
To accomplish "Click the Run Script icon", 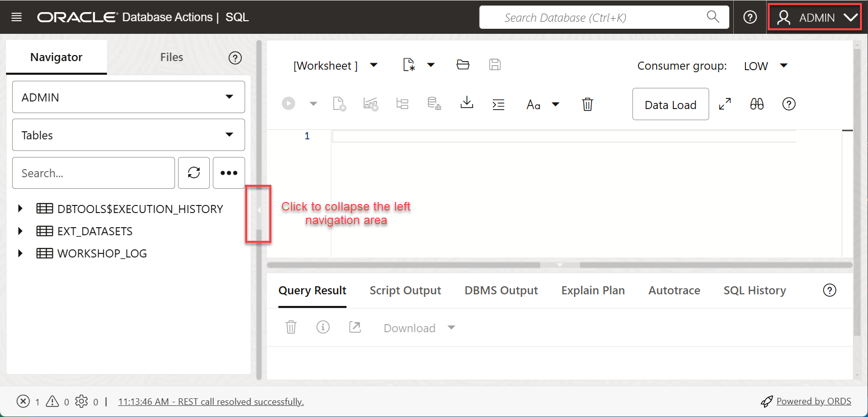I will click(339, 104).
